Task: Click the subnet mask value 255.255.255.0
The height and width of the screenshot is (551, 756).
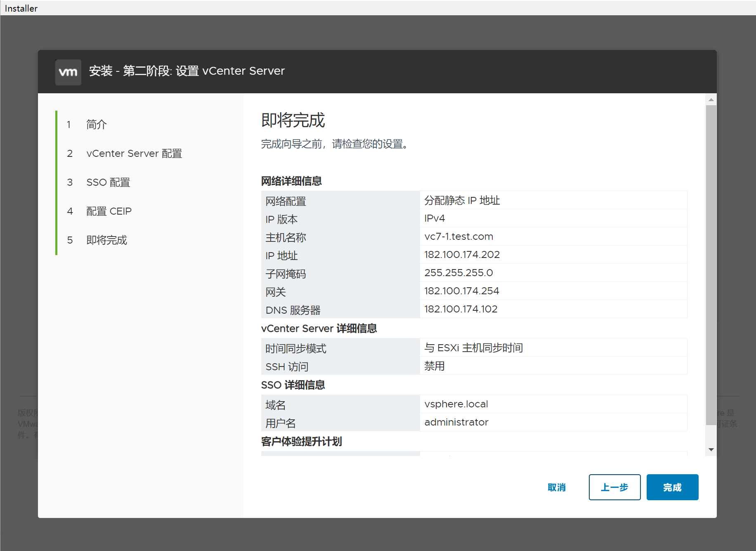Action: 458,273
